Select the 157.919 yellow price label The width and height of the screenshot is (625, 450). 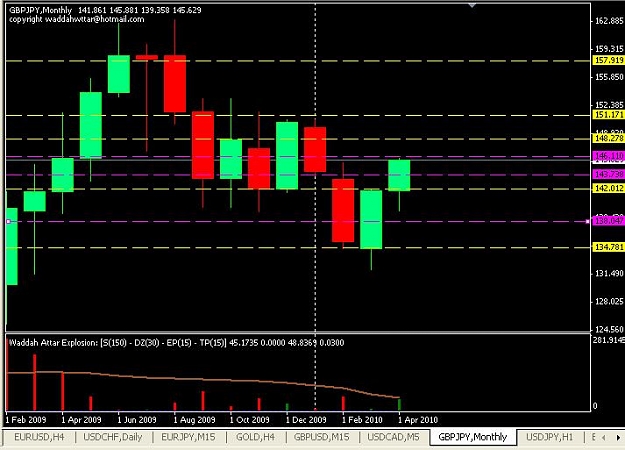pos(609,60)
